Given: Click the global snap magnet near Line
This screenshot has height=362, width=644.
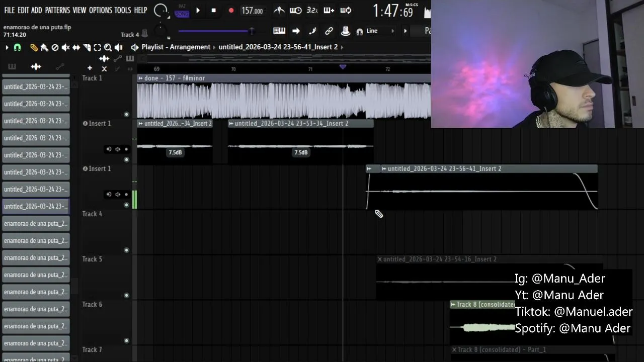Looking at the screenshot, I should point(359,32).
